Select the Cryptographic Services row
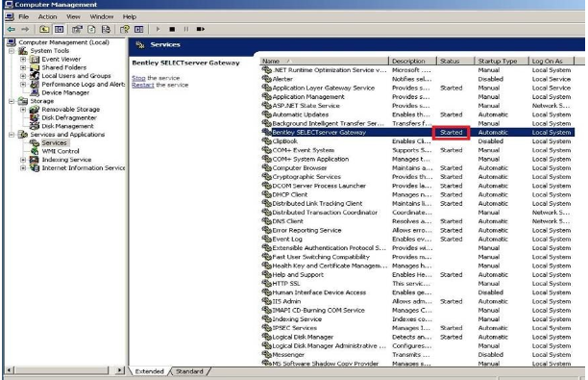 click(417, 177)
